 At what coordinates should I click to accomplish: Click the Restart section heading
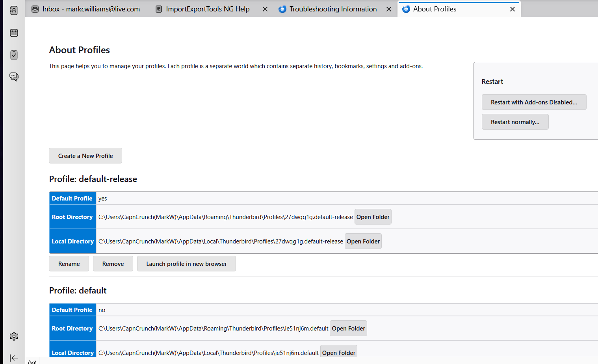coord(492,82)
